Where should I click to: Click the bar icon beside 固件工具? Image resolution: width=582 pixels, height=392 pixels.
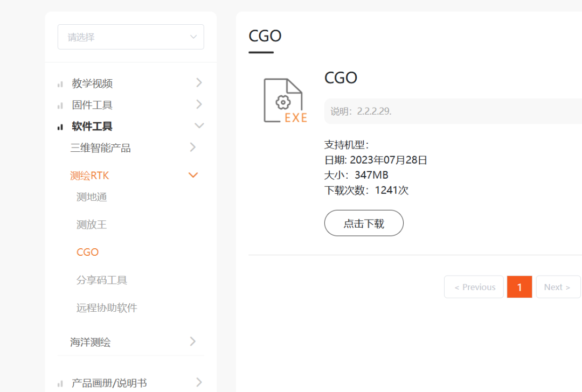point(60,106)
